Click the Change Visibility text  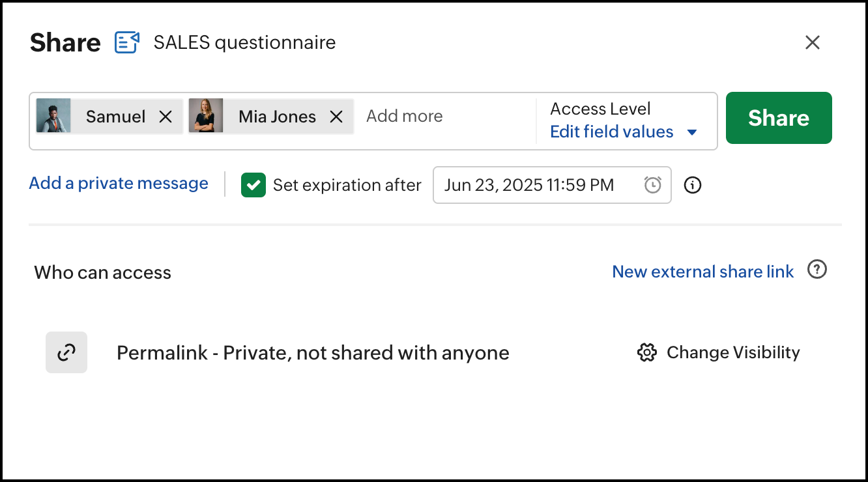733,352
